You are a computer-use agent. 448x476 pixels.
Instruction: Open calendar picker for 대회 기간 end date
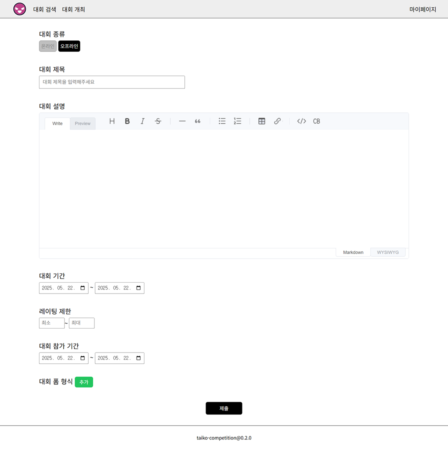coord(138,288)
